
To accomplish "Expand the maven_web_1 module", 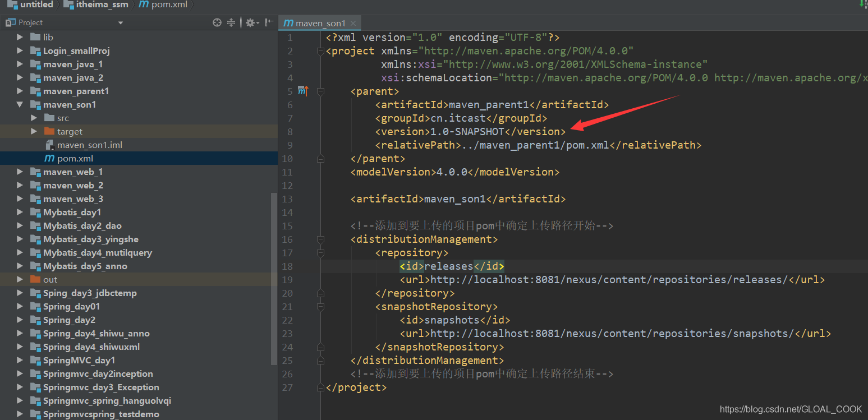I will 20,172.
